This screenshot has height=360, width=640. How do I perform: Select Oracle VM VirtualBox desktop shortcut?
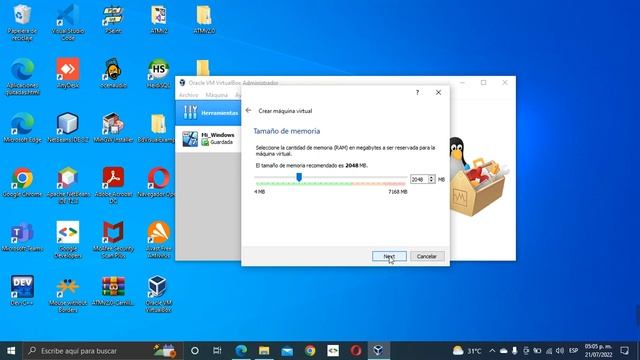click(x=158, y=294)
